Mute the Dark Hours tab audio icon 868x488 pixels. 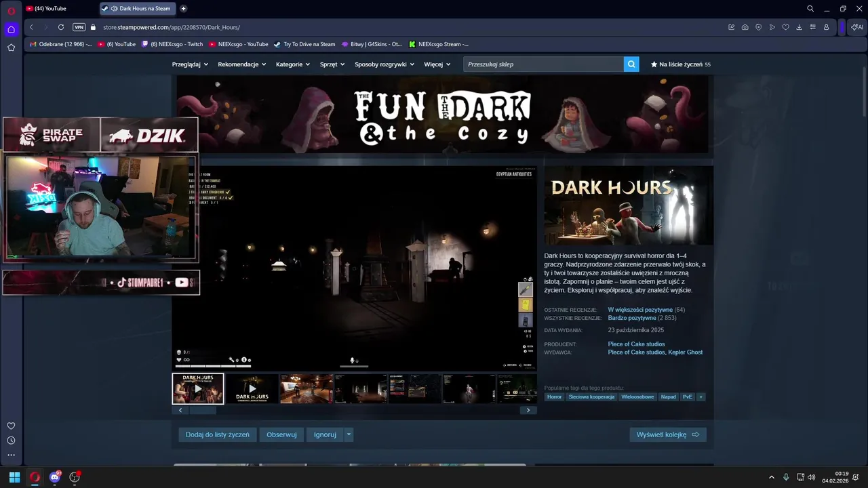(x=114, y=9)
